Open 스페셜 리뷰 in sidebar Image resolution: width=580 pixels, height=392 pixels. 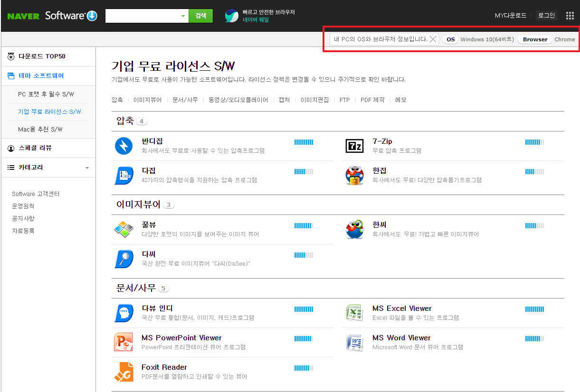[35, 148]
